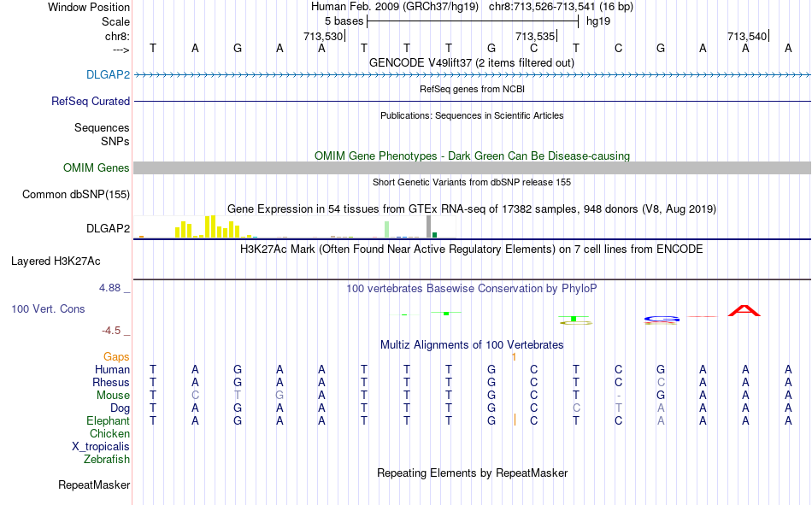The image size is (812, 505).
Task: Click the Layered H3K27Ac track label
Action: pos(56,261)
